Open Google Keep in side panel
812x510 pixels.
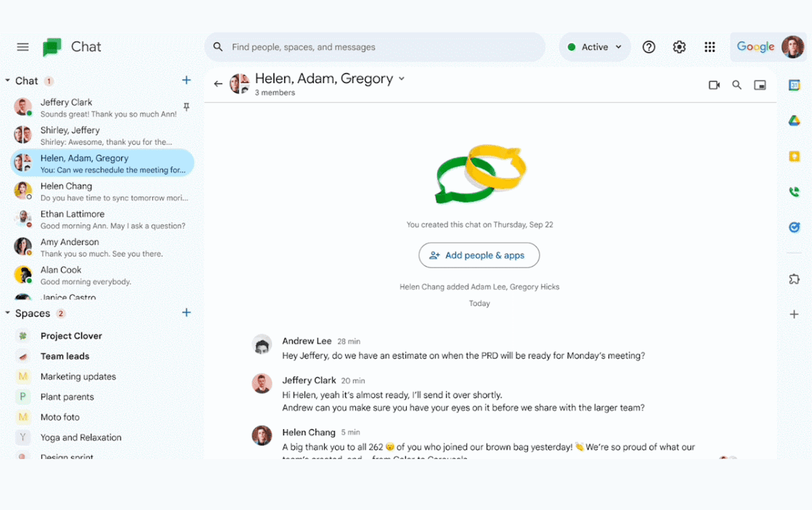click(794, 156)
